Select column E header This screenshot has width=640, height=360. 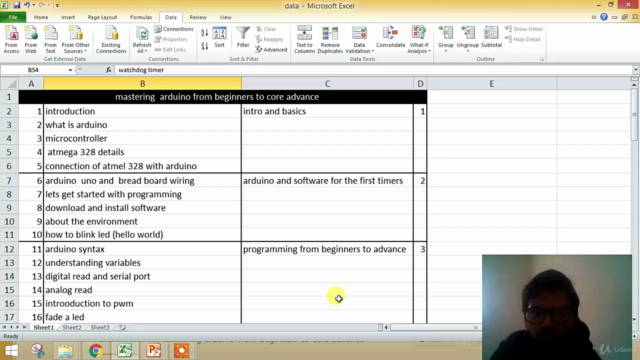pyautogui.click(x=492, y=84)
